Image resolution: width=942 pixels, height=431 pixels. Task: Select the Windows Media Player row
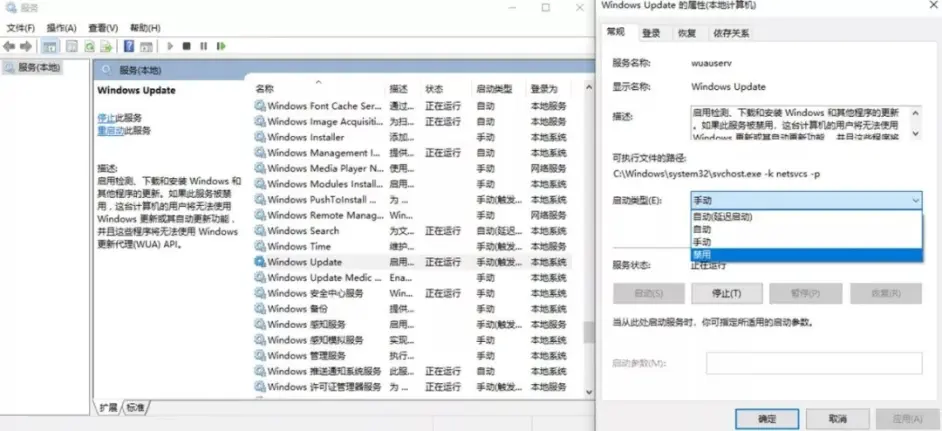412,168
